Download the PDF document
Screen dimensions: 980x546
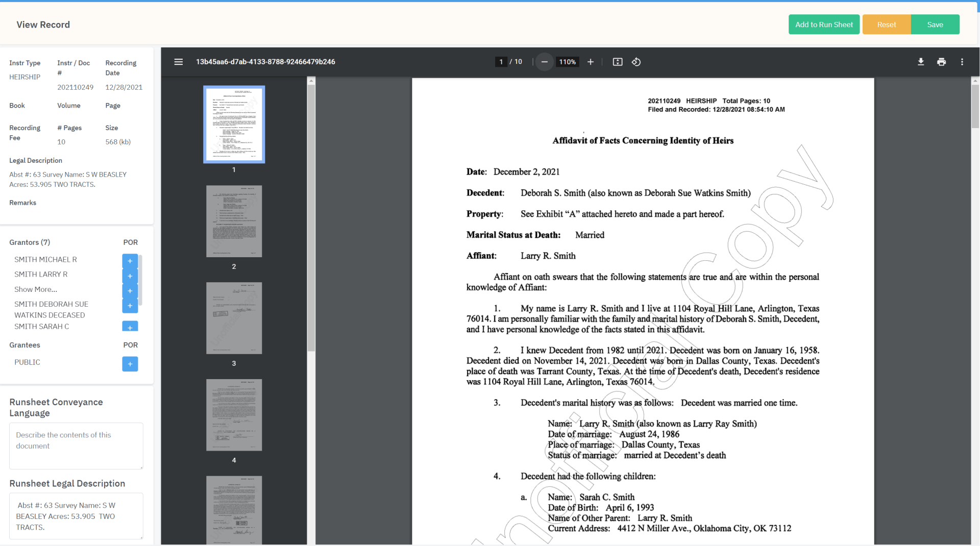pyautogui.click(x=921, y=62)
